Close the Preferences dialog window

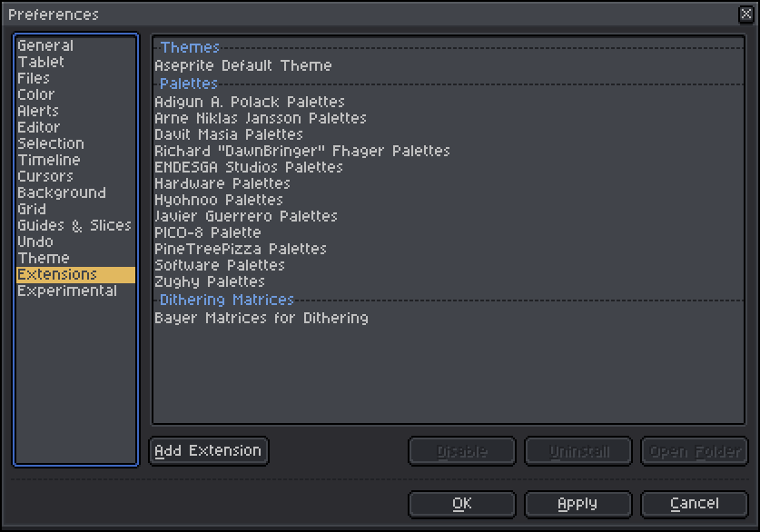click(x=746, y=14)
